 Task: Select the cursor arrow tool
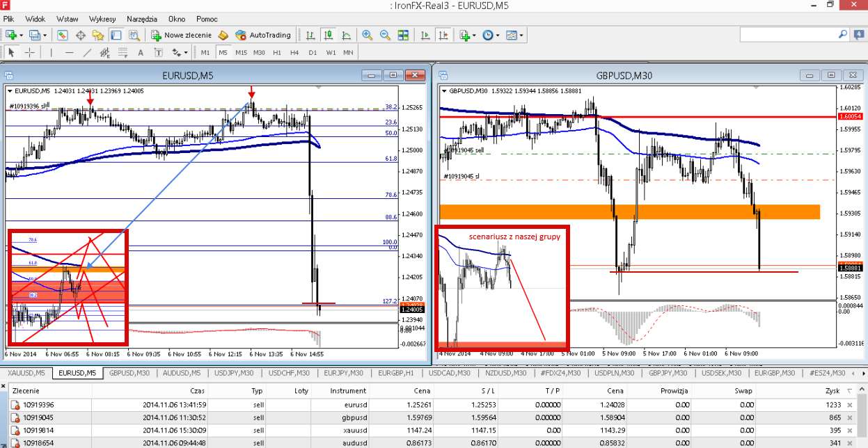pos(12,52)
